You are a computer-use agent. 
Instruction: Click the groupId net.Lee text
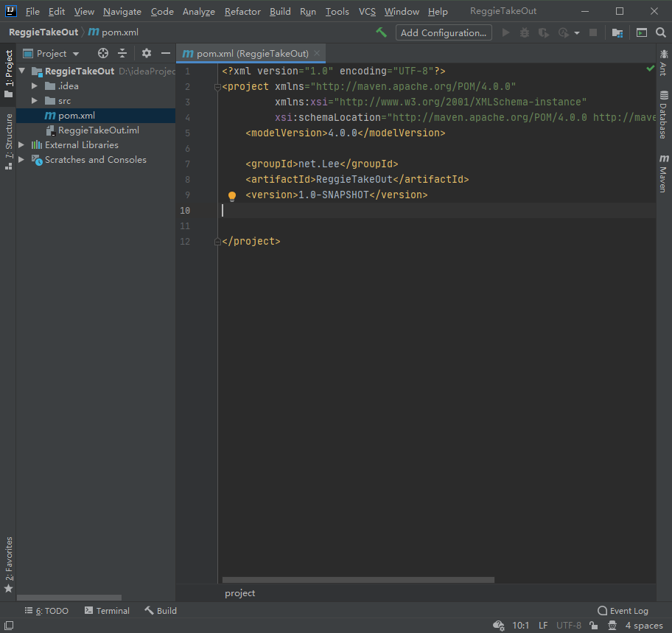pos(319,164)
